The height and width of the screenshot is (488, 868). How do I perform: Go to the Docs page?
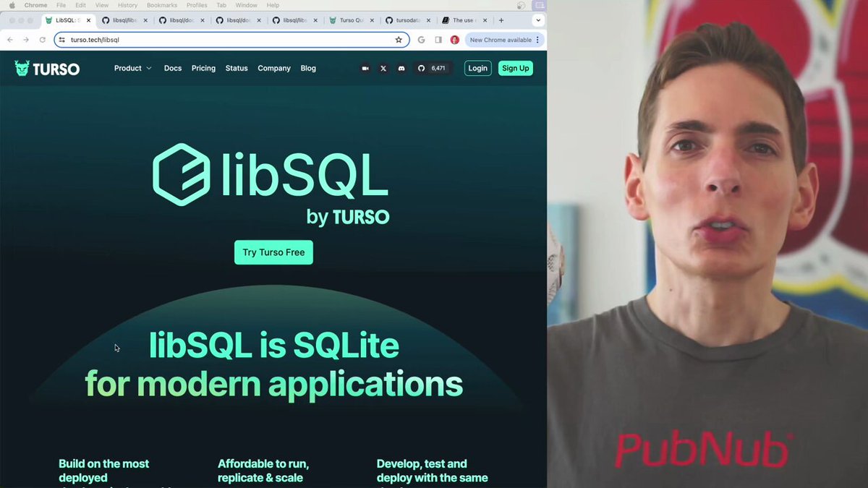click(x=173, y=69)
